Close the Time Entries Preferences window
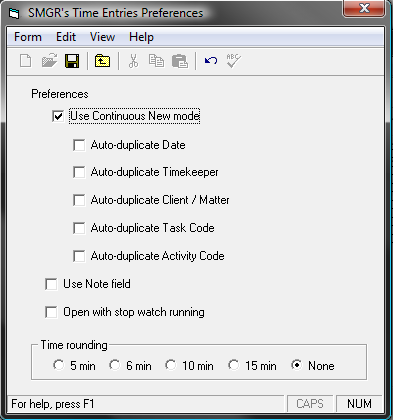 click(364, 8)
